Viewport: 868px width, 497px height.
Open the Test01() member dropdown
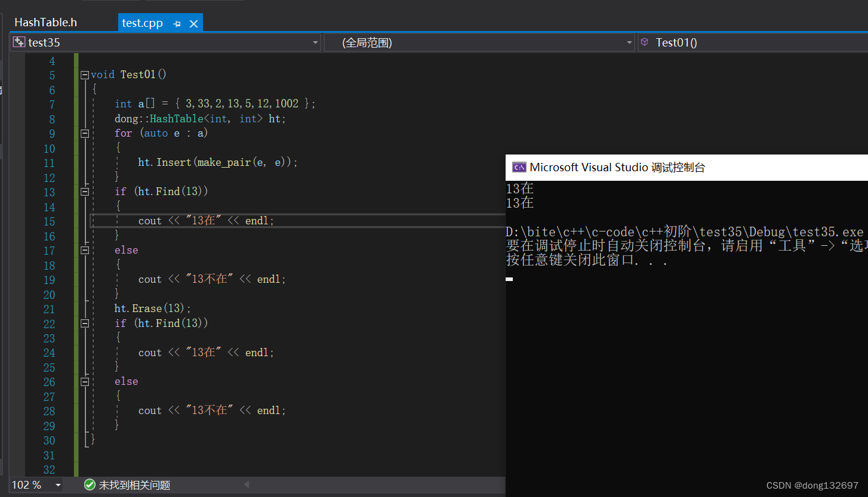click(752, 42)
